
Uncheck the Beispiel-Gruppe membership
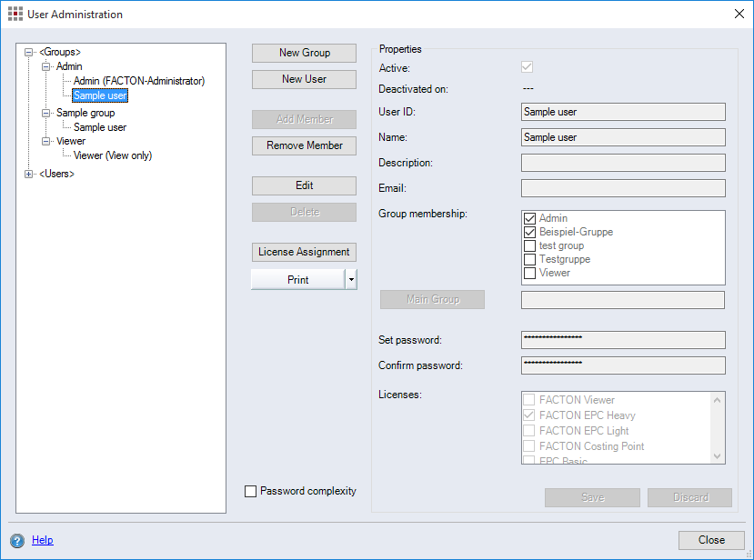tap(528, 232)
